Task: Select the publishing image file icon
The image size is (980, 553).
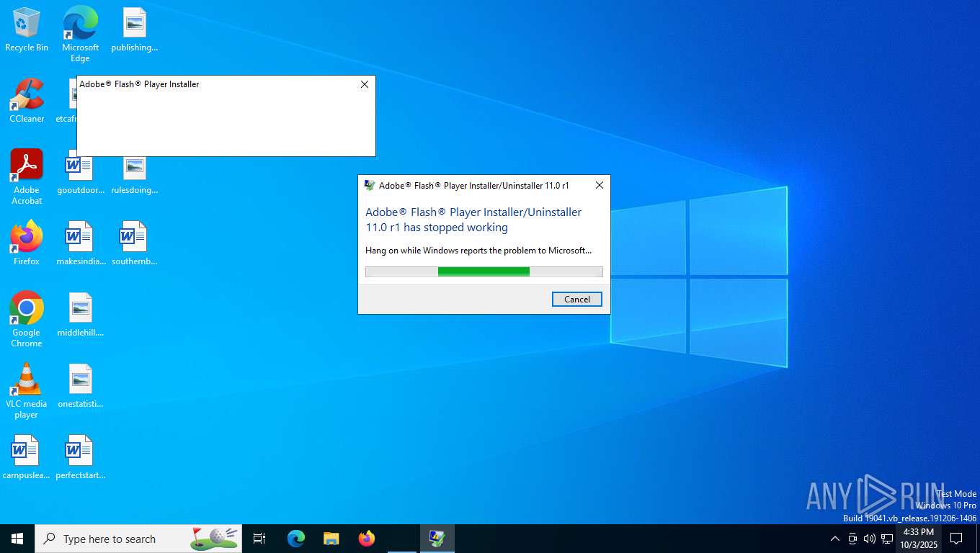Action: [134, 30]
